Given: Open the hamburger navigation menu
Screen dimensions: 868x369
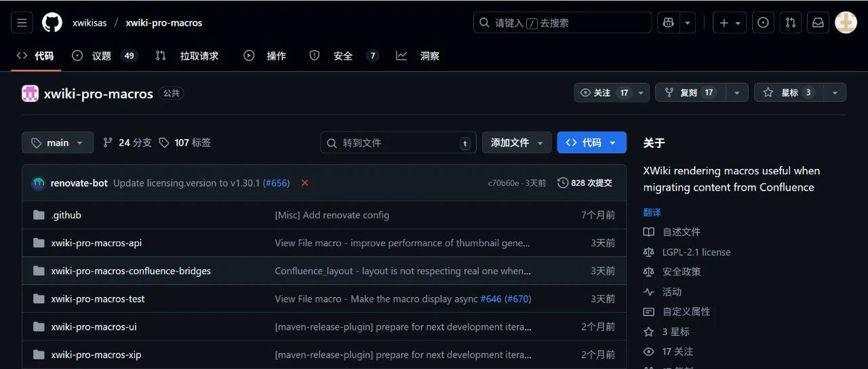Looking at the screenshot, I should [x=22, y=22].
